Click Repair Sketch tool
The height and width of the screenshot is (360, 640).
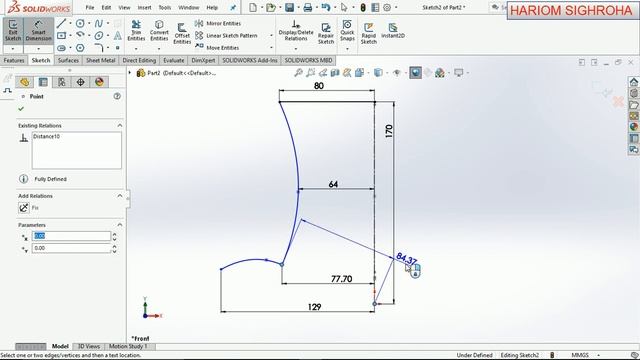[326, 33]
